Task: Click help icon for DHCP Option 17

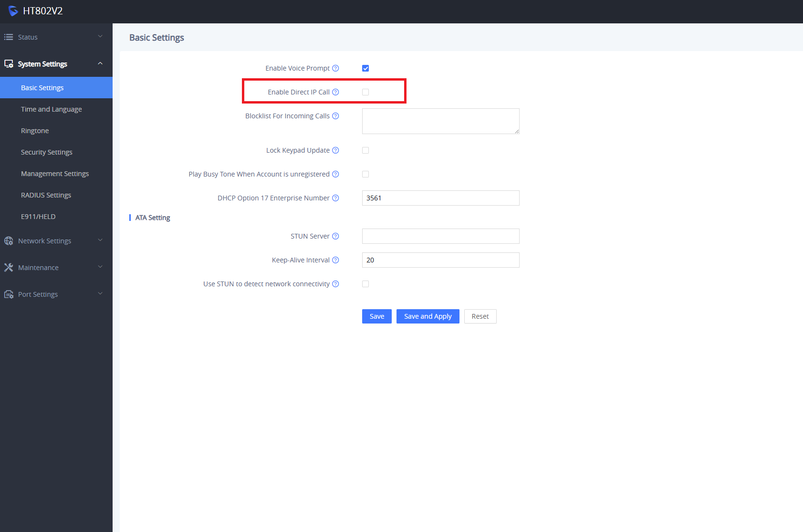Action: click(x=335, y=198)
